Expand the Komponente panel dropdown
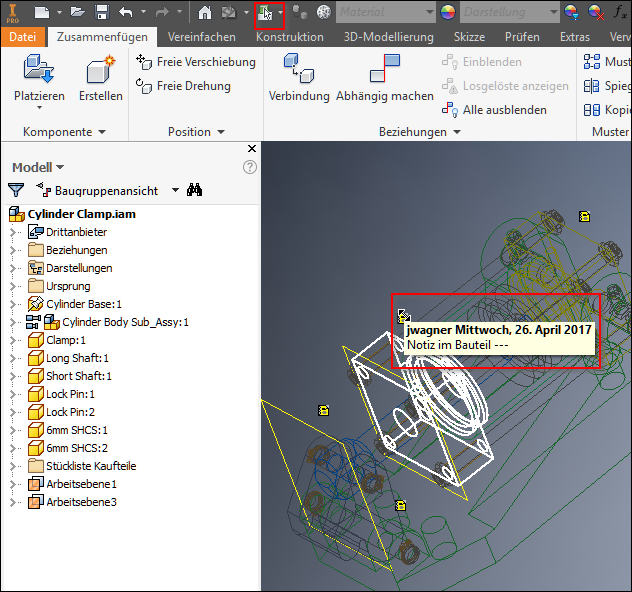This screenshot has height=592, width=632. [102, 132]
